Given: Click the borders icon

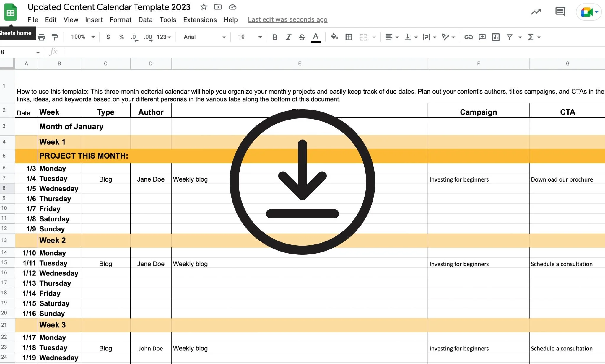Looking at the screenshot, I should [349, 37].
